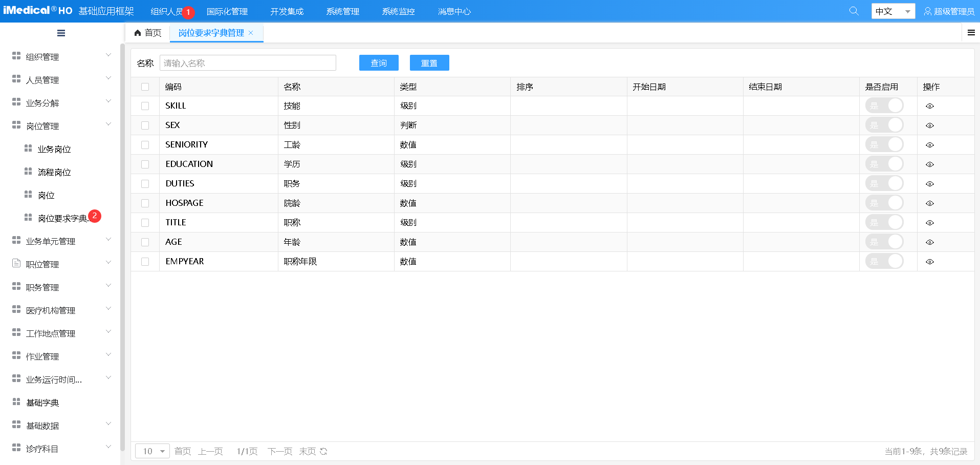Close the 岗位要求字典管理 tab

click(x=251, y=33)
